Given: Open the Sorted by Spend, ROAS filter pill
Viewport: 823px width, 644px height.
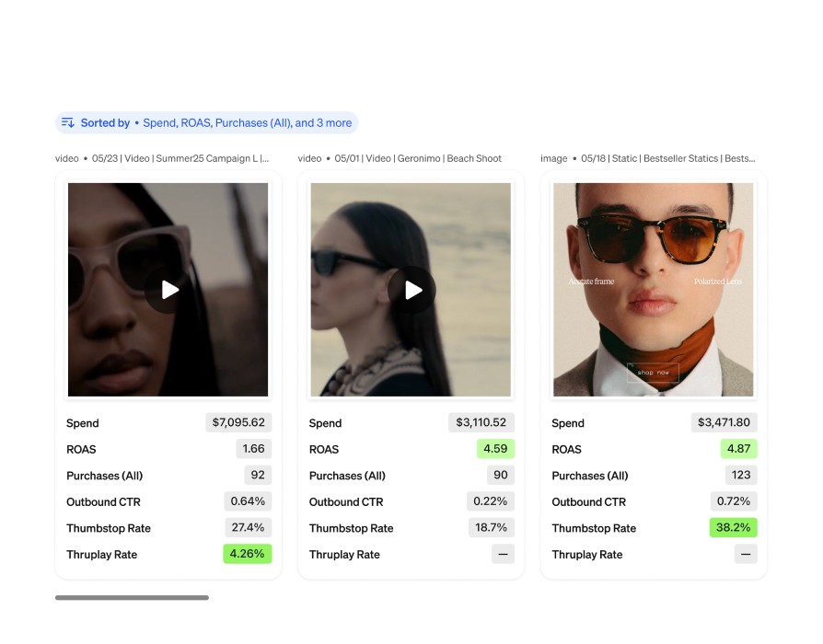Looking at the screenshot, I should coord(207,122).
